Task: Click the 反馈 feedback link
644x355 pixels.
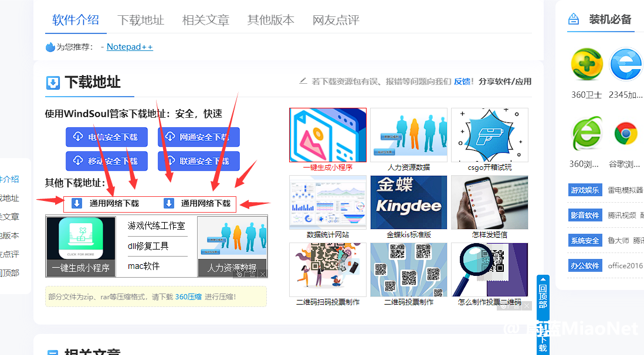Action: pos(462,81)
